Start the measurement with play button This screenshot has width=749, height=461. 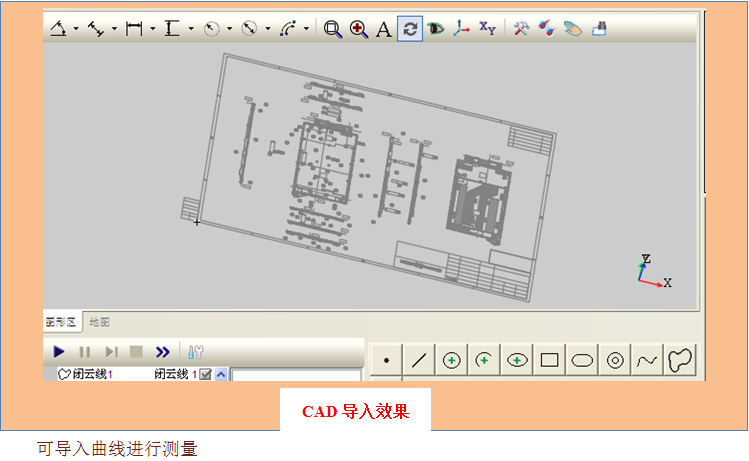pyautogui.click(x=59, y=352)
